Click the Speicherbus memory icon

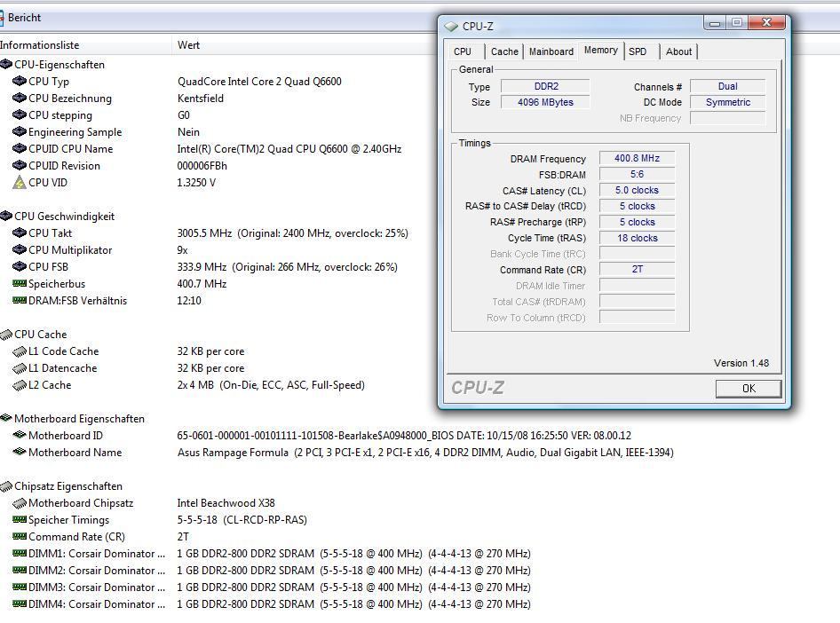click(20, 283)
